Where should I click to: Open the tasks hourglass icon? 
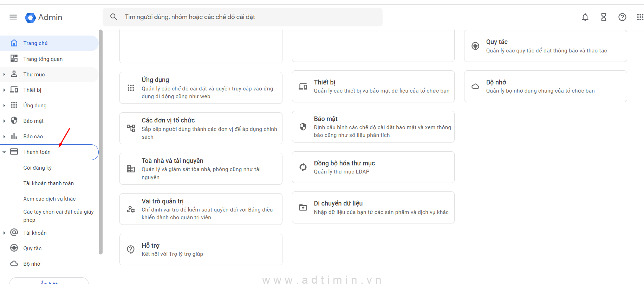pyautogui.click(x=604, y=17)
